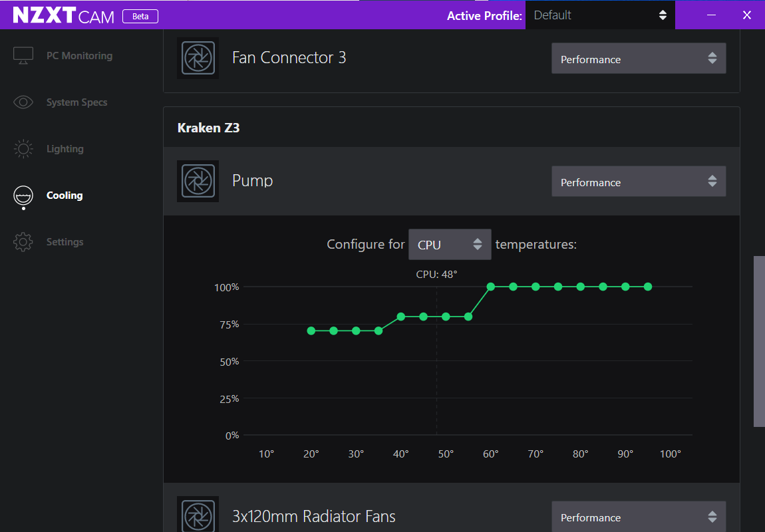Select pump curve point at 25°
This screenshot has height=532, width=765.
coord(334,331)
